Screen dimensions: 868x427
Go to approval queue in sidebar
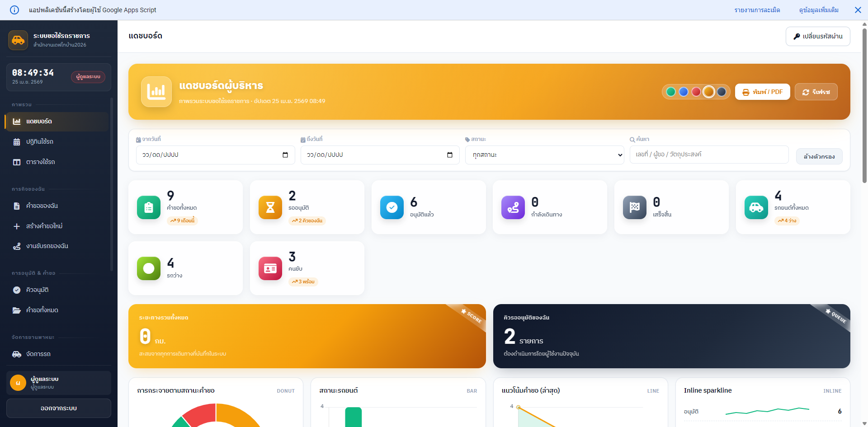[38, 290]
